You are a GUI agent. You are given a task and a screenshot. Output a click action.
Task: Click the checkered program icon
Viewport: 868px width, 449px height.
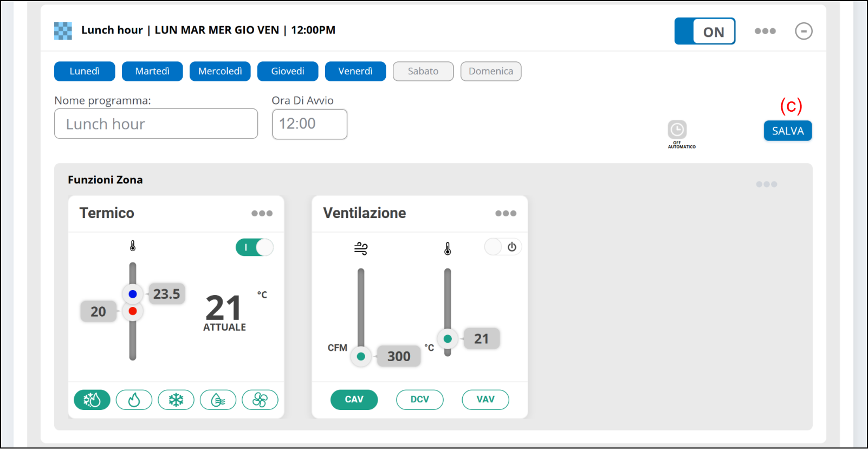[63, 31]
